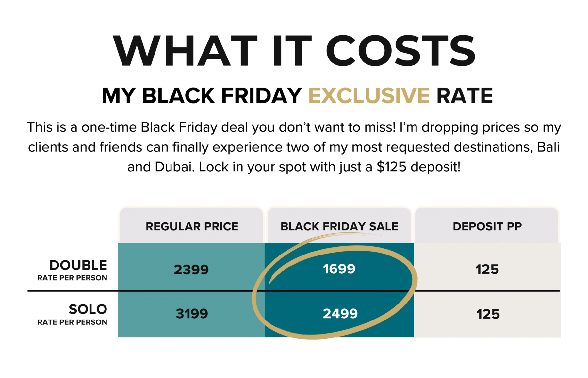Image resolution: width=588 pixels, height=378 pixels.
Task: Select the gold "EXCLUSIVE" word in subtitle
Action: coord(369,96)
